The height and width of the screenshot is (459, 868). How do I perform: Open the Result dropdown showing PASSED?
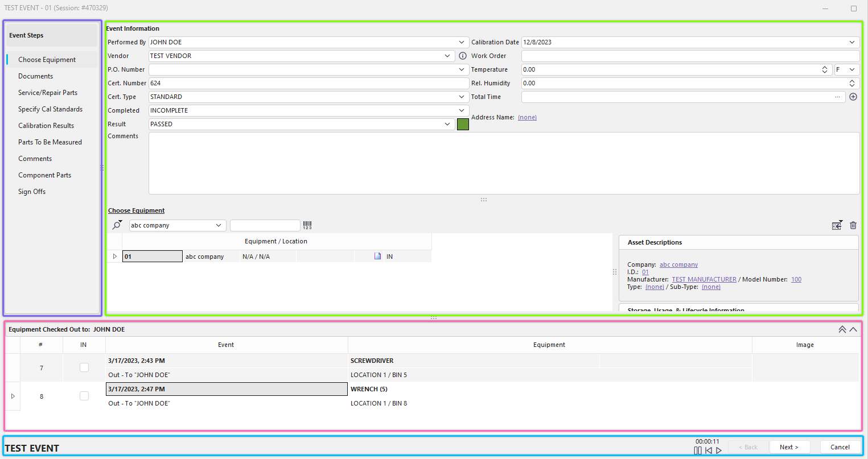coord(447,124)
